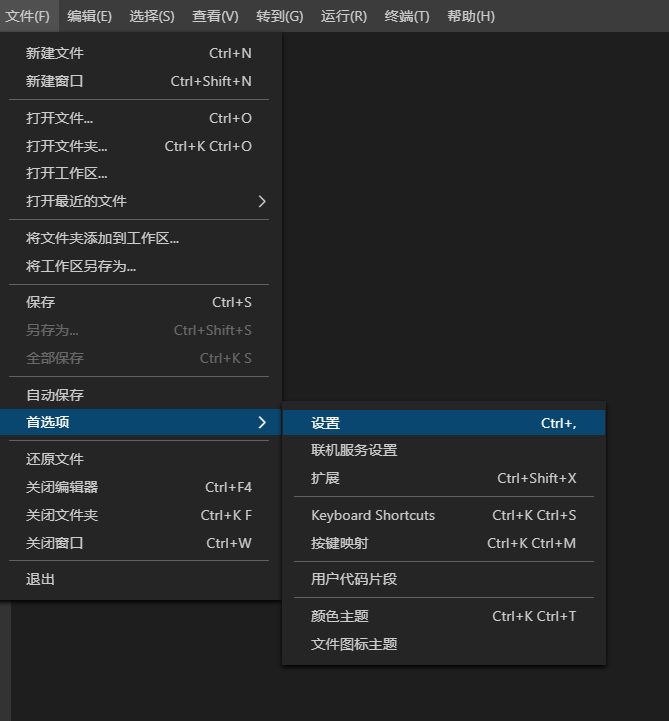Expand 打开最近的文件 submenu arrow
The image size is (669, 721).
pos(262,201)
